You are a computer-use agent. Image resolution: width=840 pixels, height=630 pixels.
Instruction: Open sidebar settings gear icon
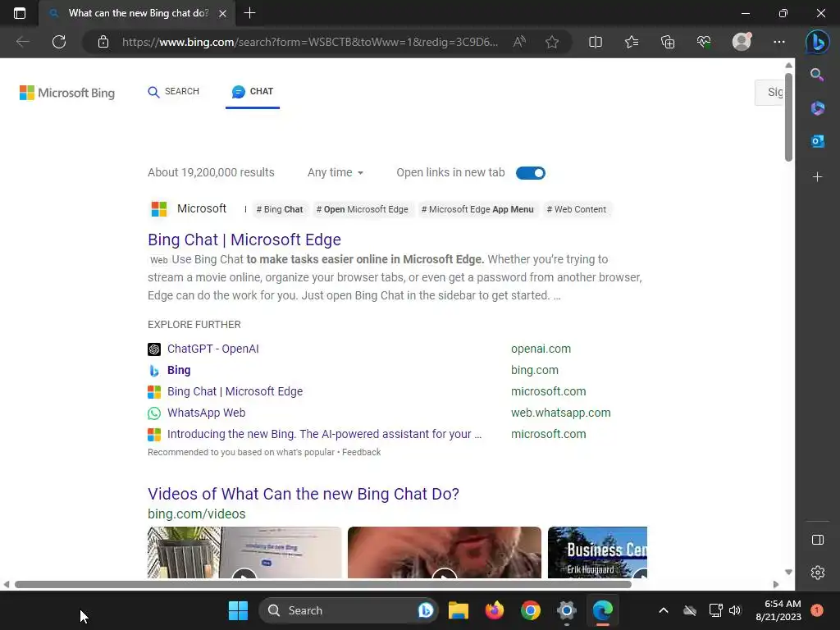(818, 573)
